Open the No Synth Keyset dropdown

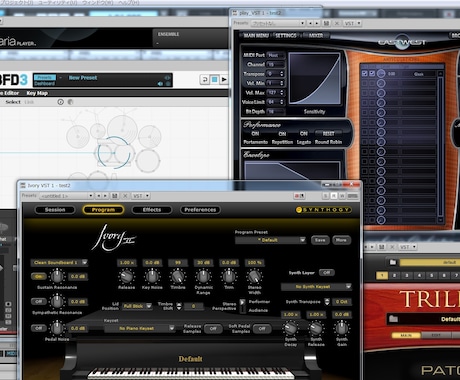(x=316, y=286)
